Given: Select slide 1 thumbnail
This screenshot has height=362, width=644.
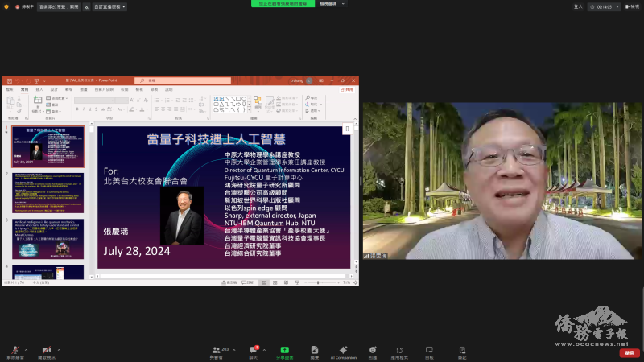Looking at the screenshot, I should click(x=48, y=146).
